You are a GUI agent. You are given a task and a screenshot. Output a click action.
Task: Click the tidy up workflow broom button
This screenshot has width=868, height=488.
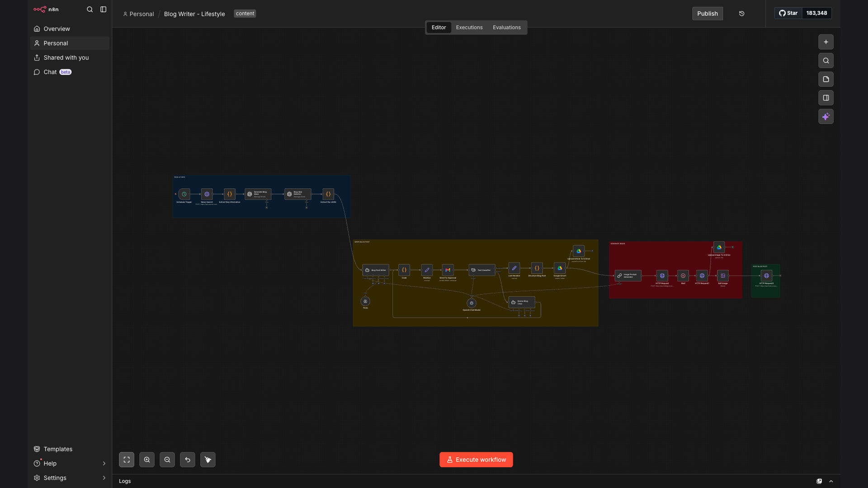coord(208,460)
